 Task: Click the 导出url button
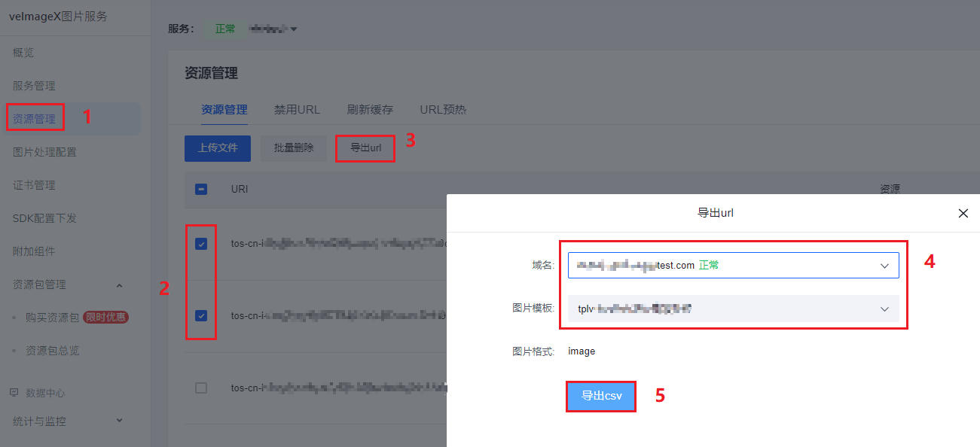click(x=365, y=148)
